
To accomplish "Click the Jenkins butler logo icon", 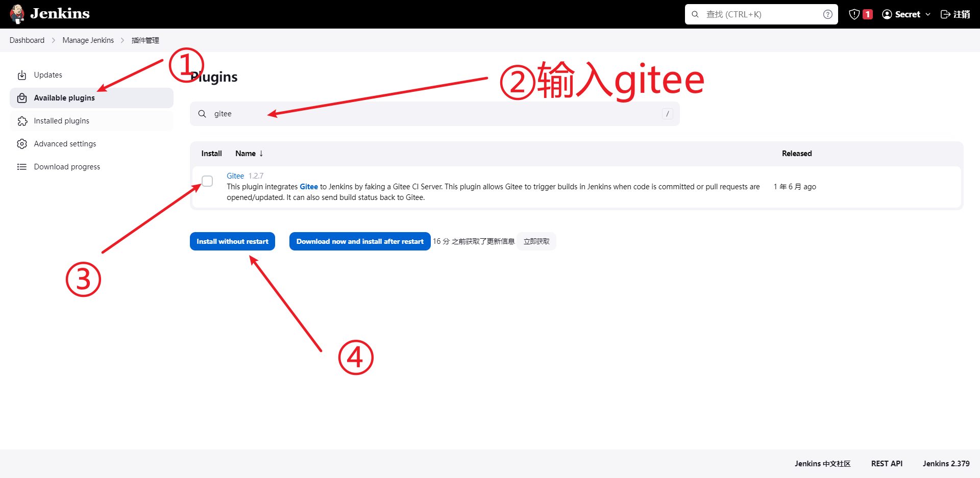I will point(17,14).
